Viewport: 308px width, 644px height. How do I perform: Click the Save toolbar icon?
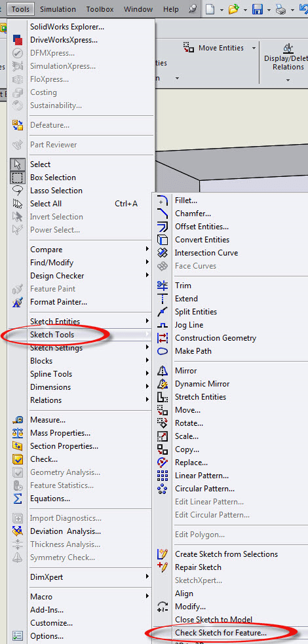(257, 9)
